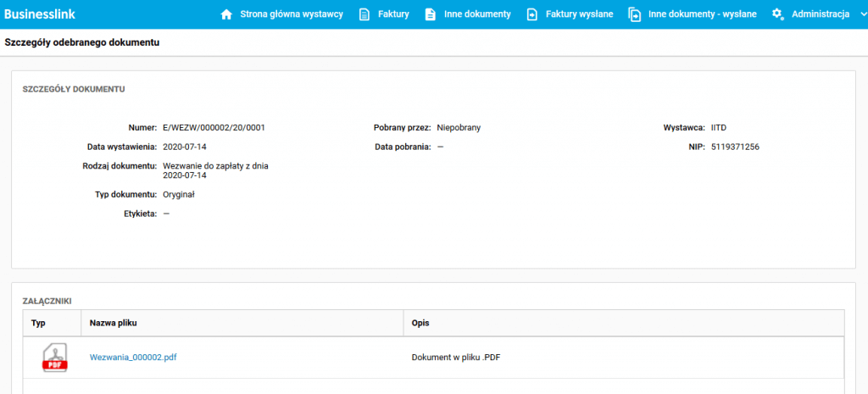Click the Opis column header
This screenshot has height=394, width=868.
click(x=421, y=323)
